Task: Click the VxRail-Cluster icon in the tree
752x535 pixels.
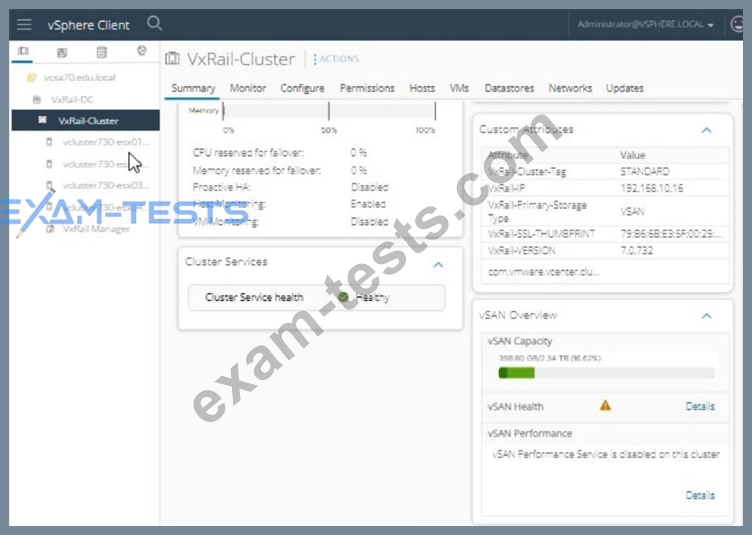Action: (43, 120)
